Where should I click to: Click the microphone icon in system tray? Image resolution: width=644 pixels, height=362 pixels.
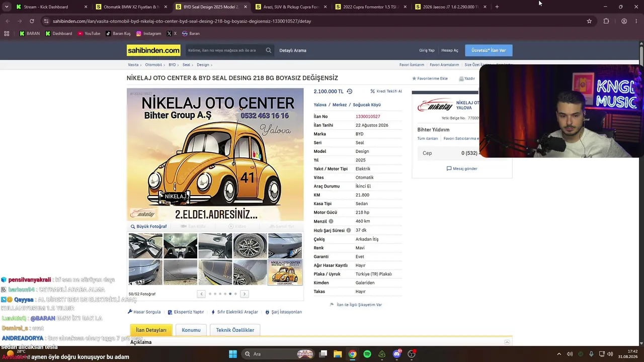tap(591, 354)
